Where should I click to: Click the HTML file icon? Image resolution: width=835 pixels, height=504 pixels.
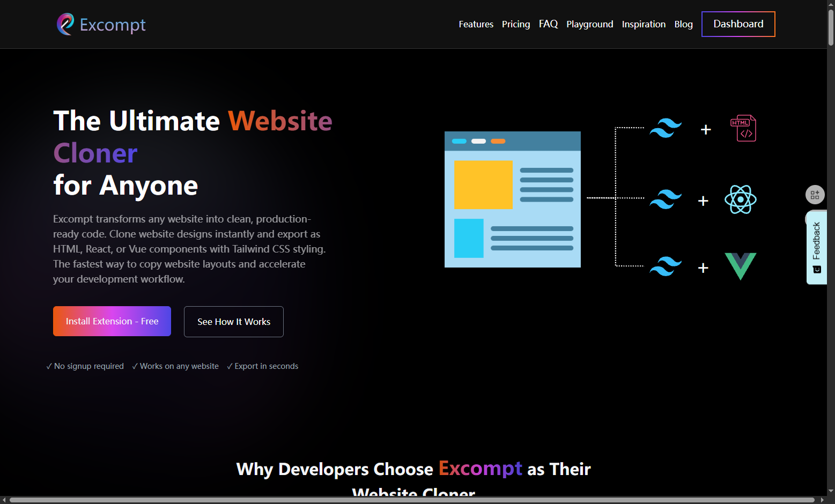pos(743,128)
